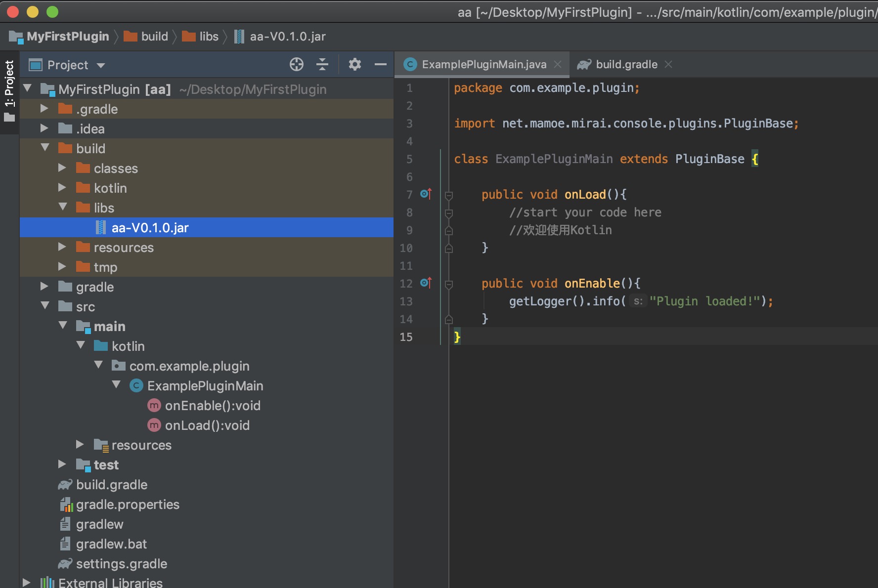The width and height of the screenshot is (878, 588).
Task: Select gradle.properties file in the tree
Action: pyautogui.click(x=128, y=504)
